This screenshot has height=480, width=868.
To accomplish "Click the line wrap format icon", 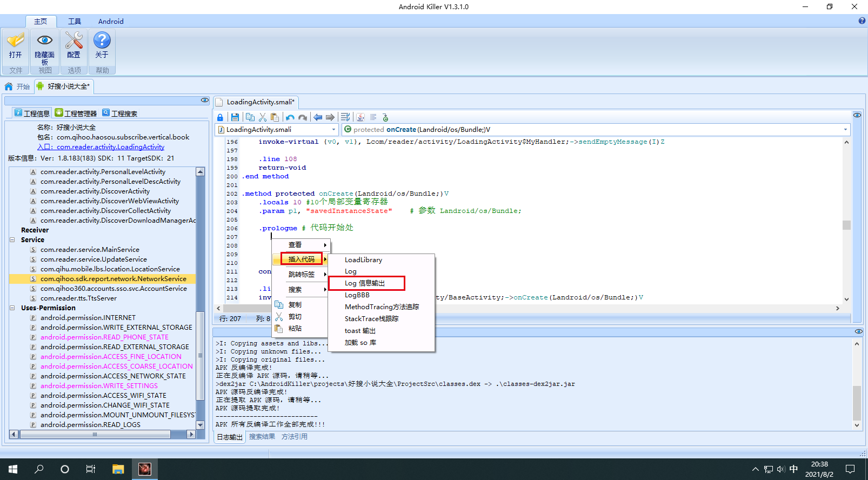I will coord(345,117).
